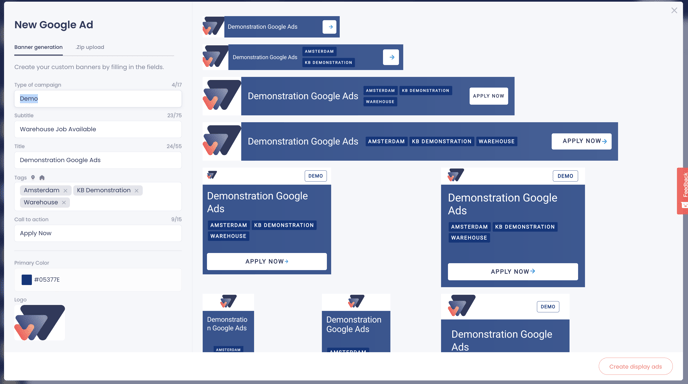Select the uploaded logo thumbnail
688x384 pixels.
(x=39, y=323)
